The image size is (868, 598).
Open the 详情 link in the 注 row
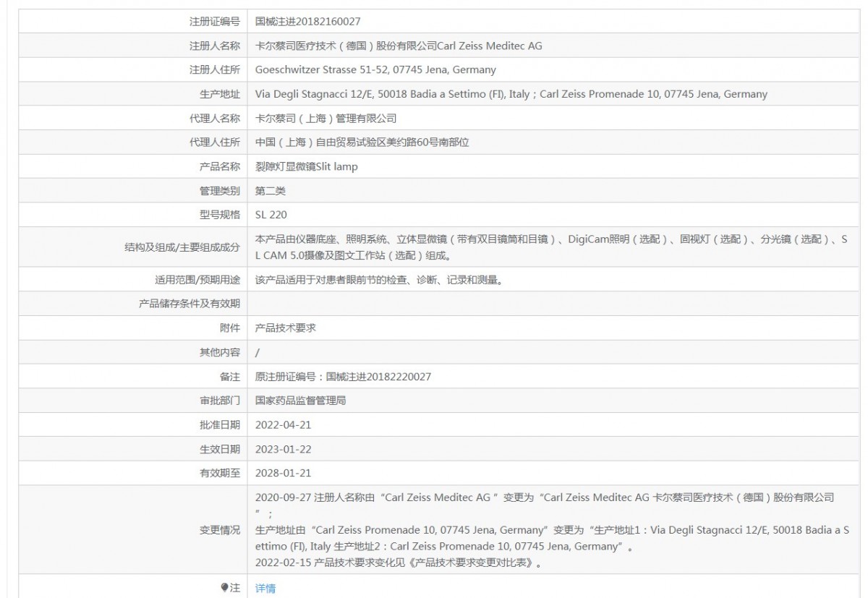tap(265, 588)
